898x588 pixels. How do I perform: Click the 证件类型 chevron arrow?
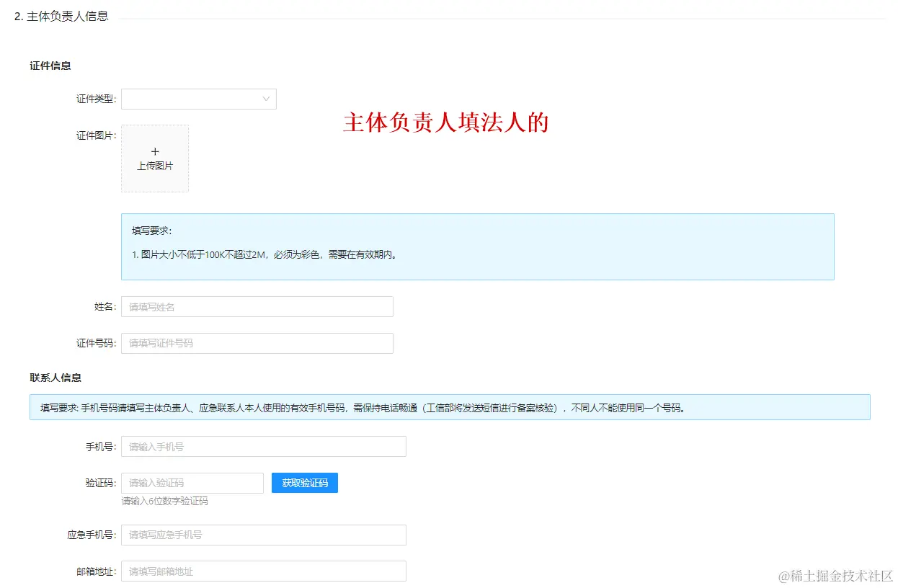click(266, 99)
